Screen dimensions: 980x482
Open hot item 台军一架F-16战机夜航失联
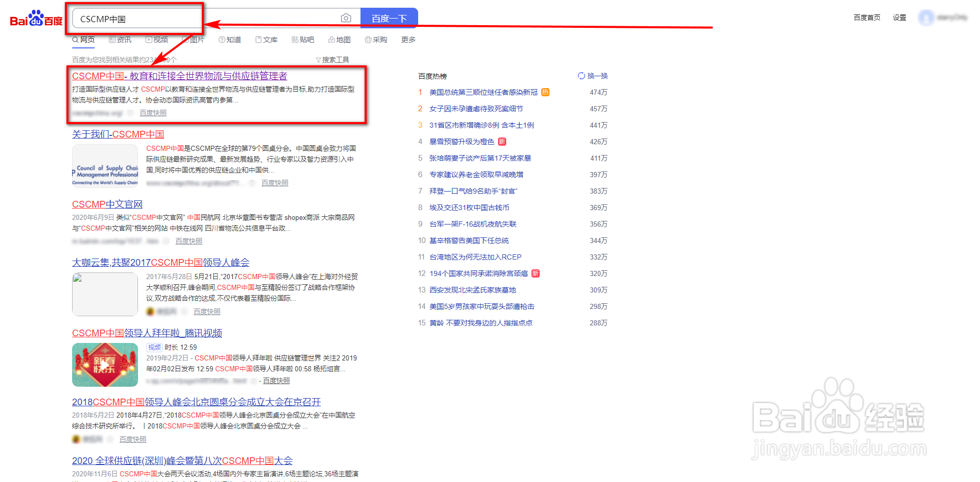473,224
